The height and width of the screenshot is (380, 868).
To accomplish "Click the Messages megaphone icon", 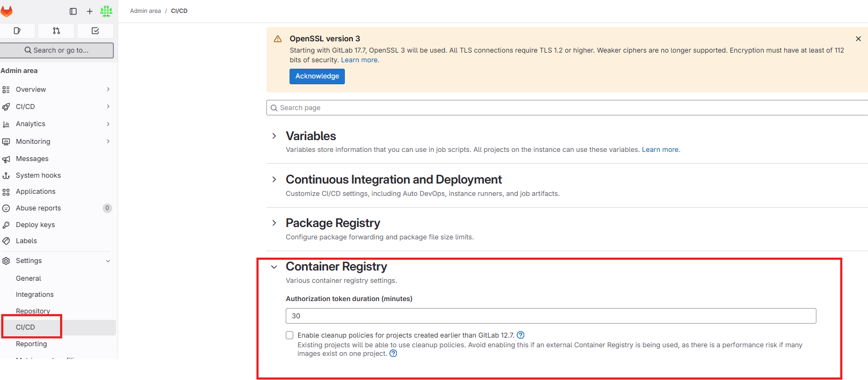I will click(6, 159).
